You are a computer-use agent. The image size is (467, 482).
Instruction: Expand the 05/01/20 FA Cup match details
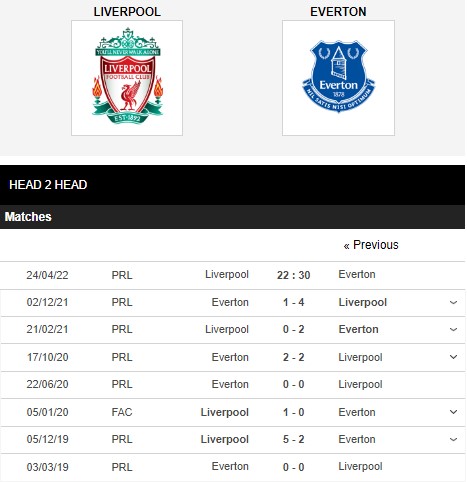click(453, 412)
